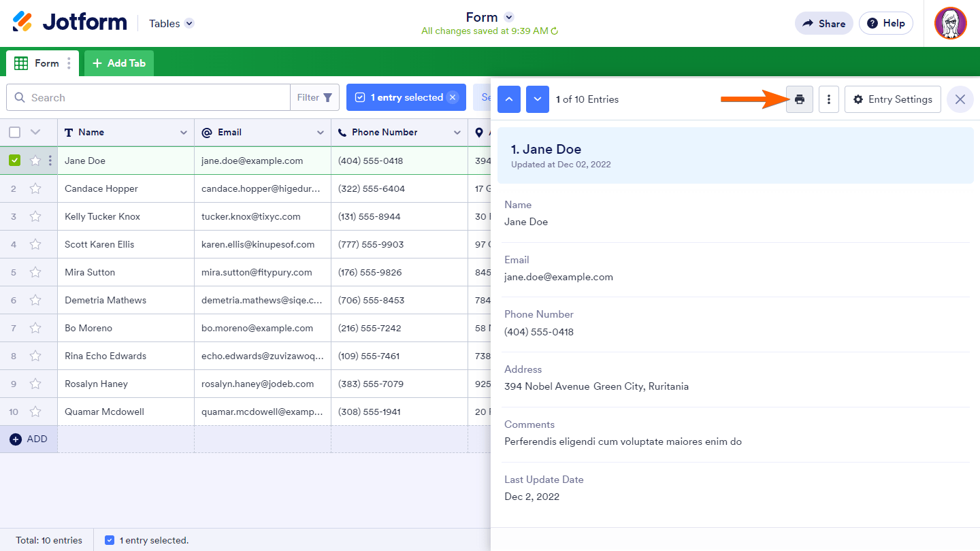Expand the Email column dropdown
The width and height of the screenshot is (980, 551).
click(x=320, y=133)
